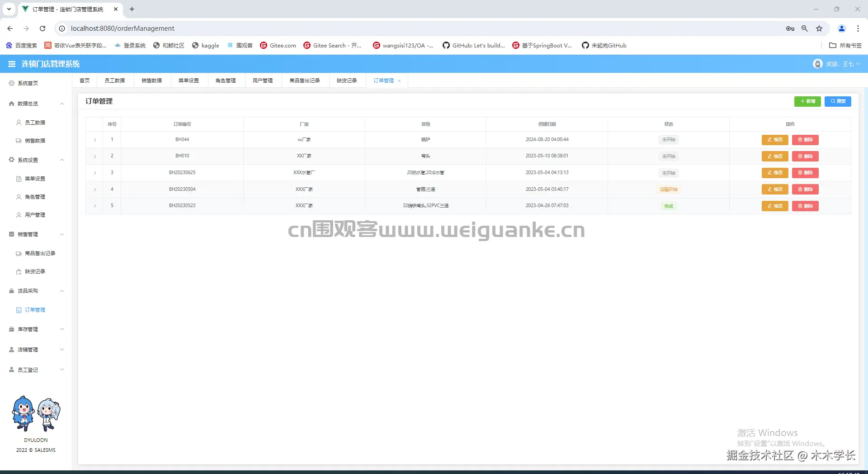Switch to the 商品售出记录 page tab
The width and height of the screenshot is (868, 474).
pos(305,81)
